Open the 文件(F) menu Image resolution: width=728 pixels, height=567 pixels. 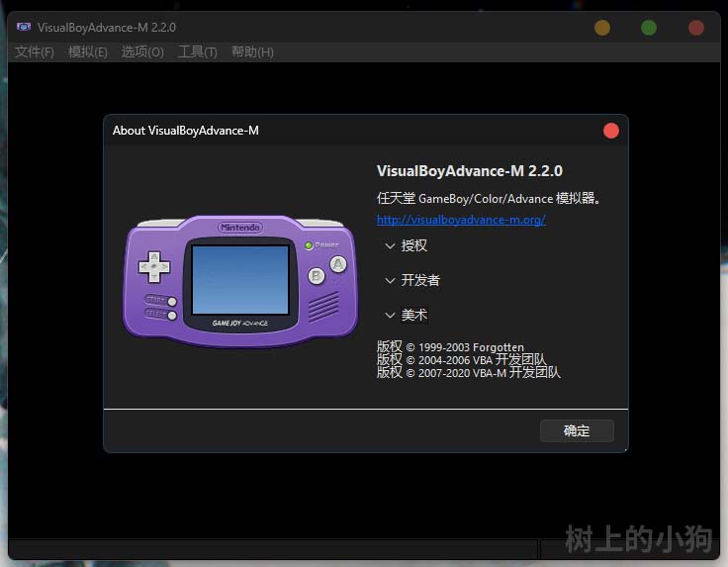click(35, 51)
